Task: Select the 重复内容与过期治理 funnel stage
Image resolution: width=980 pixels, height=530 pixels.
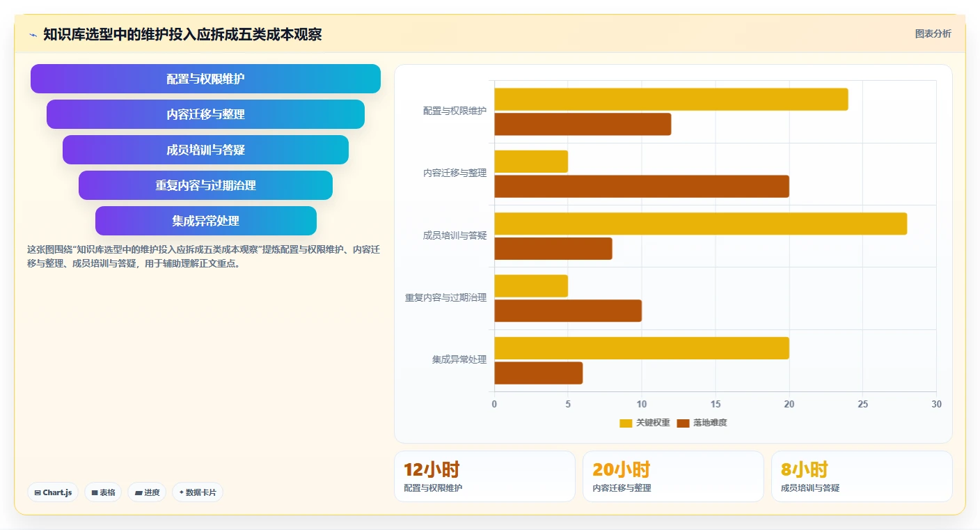Action: coord(205,185)
